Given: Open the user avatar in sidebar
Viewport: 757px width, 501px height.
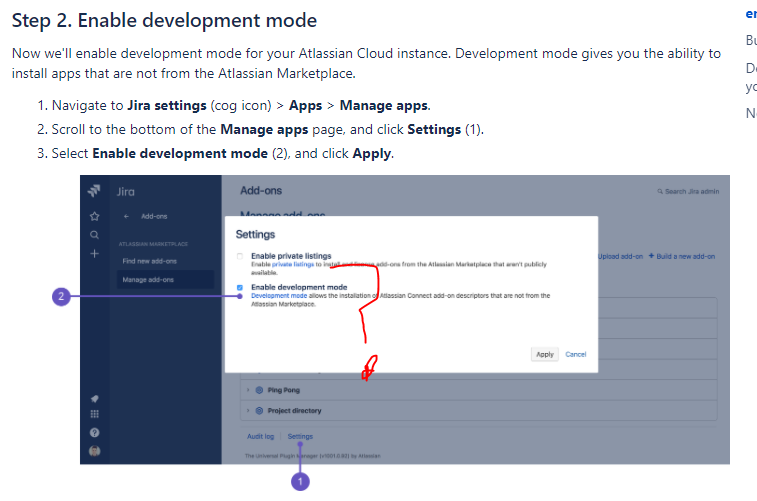Looking at the screenshot, I should point(95,451).
